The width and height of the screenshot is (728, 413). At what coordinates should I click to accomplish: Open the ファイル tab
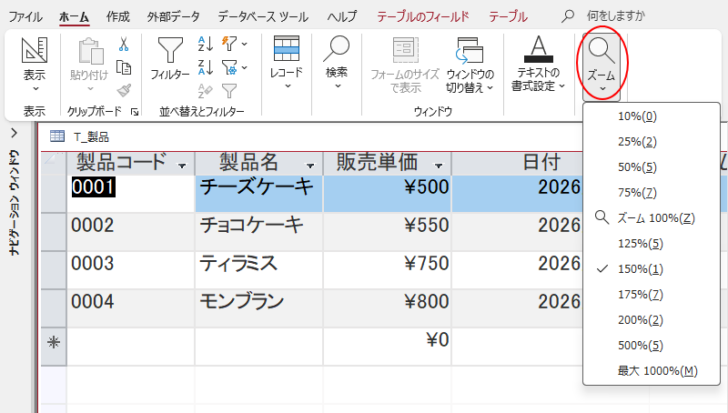(26, 17)
